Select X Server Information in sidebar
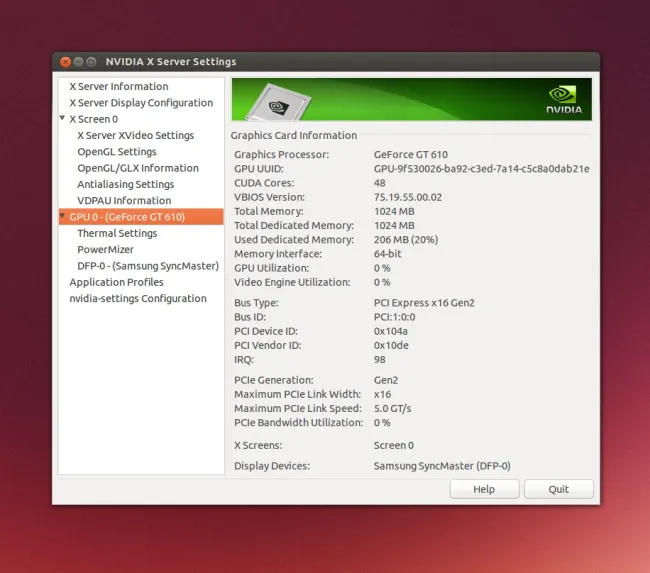The image size is (650, 573). pos(118,87)
